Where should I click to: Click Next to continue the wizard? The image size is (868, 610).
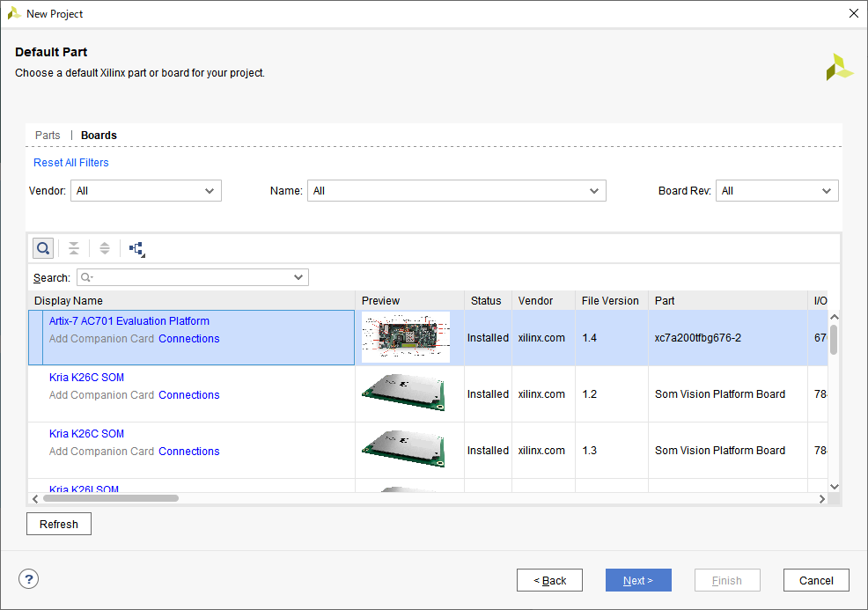click(638, 580)
